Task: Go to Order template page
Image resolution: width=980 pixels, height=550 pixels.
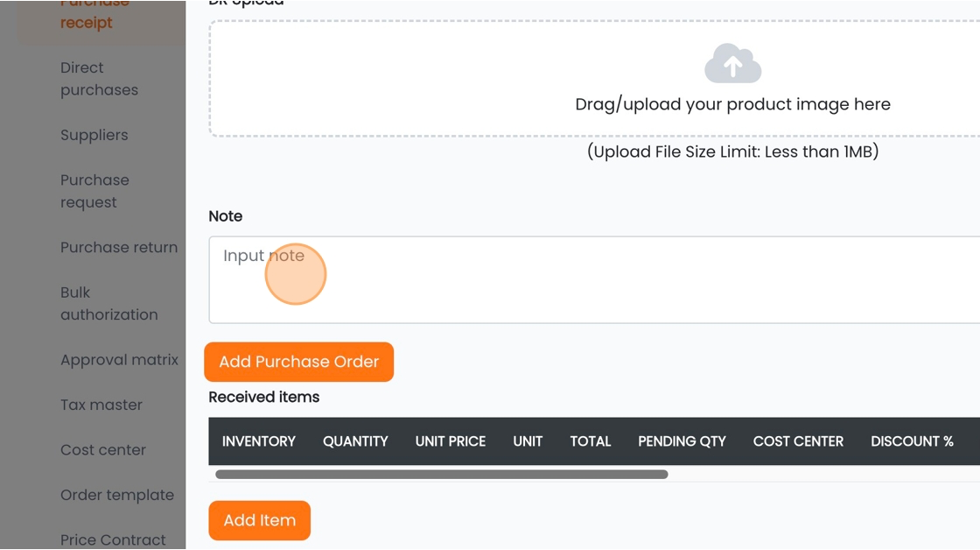Action: click(117, 496)
